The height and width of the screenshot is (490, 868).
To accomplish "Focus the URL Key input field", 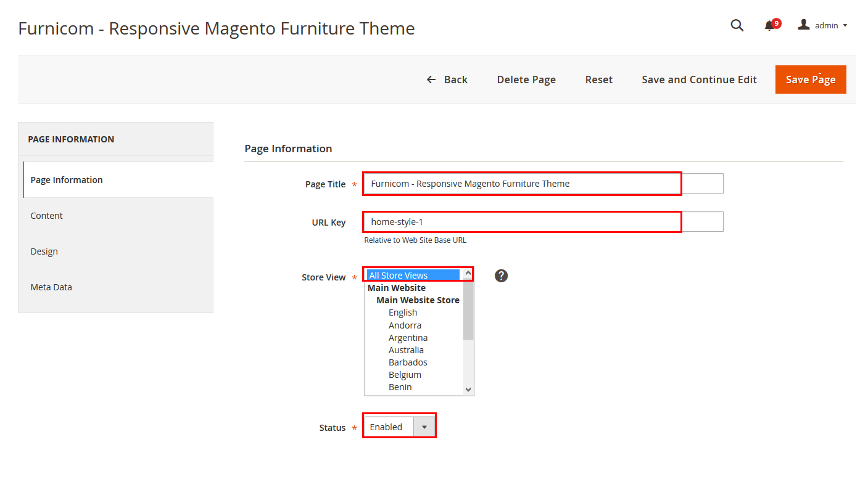I will click(544, 222).
